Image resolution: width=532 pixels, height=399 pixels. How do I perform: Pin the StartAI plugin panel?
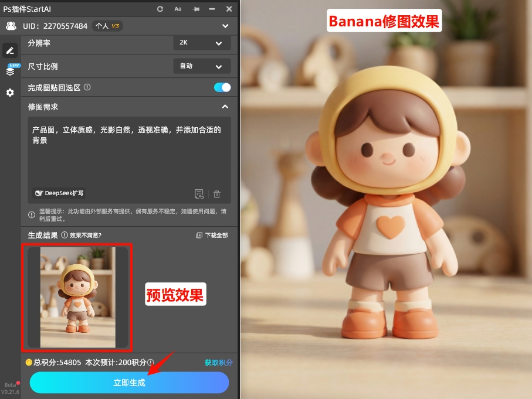(x=195, y=9)
